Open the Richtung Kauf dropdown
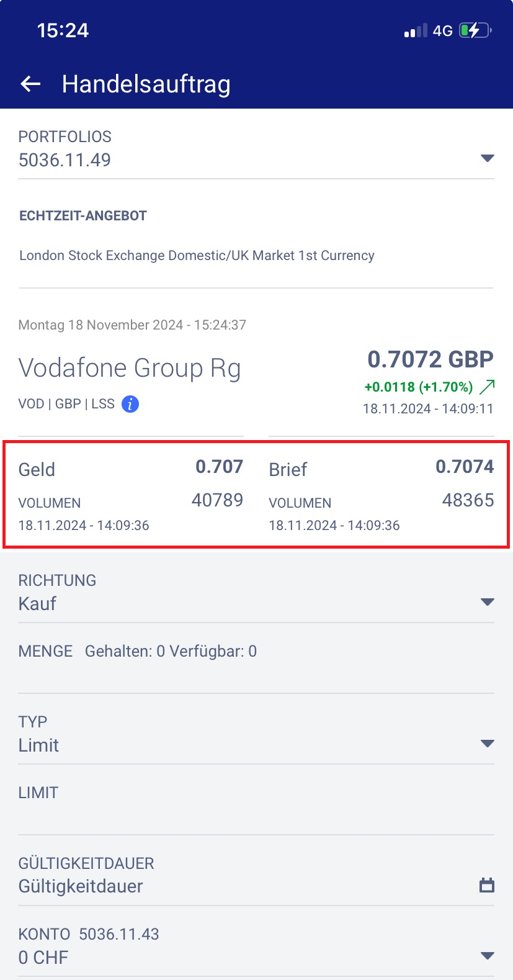513x980 pixels. (487, 602)
